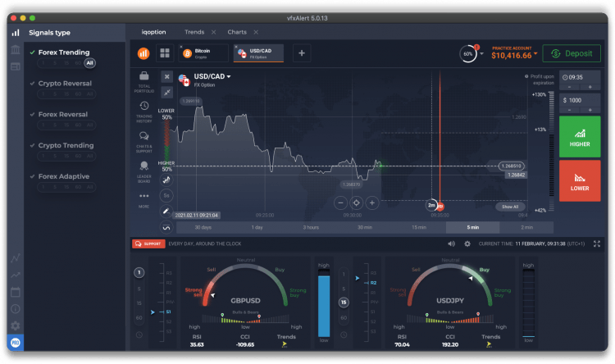Open the Leader Board icon

coord(144,166)
